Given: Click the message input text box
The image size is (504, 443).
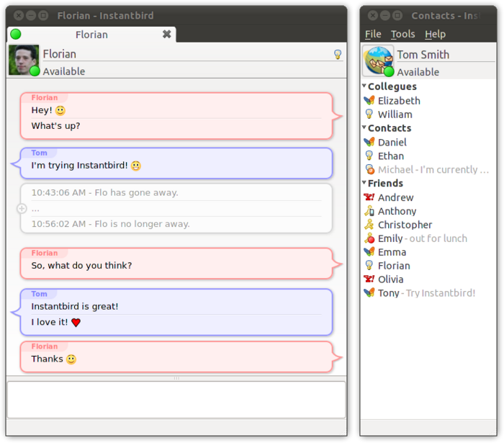Looking at the screenshot, I should pyautogui.click(x=176, y=400).
